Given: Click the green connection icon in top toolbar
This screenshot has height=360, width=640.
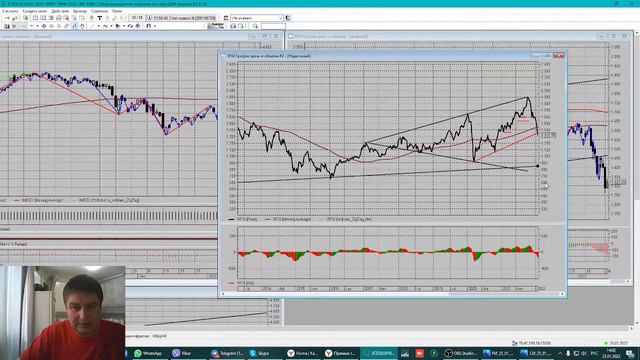Looking at the screenshot, I should [x=26, y=18].
